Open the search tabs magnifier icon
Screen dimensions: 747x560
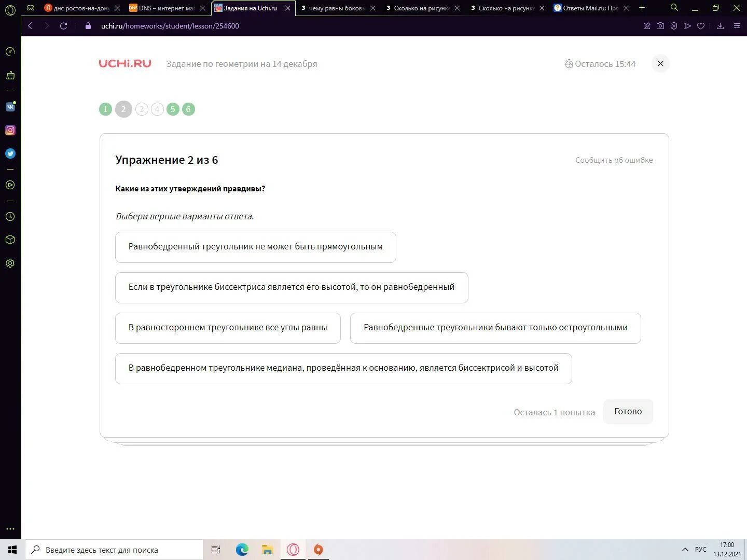674,8
